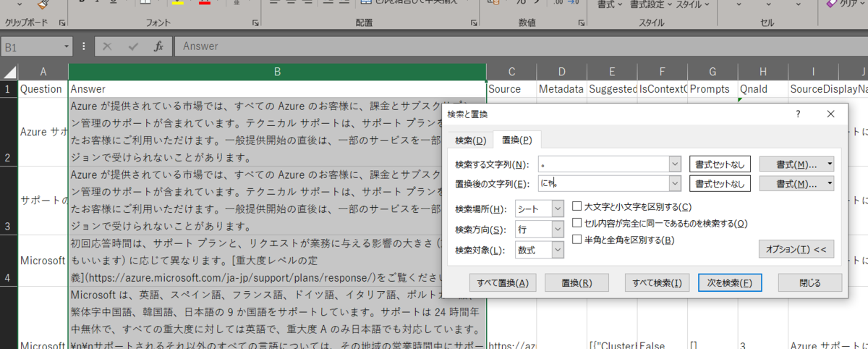Open the 検索する文字列 history dropdown
This screenshot has width=868, height=349.
(x=675, y=164)
